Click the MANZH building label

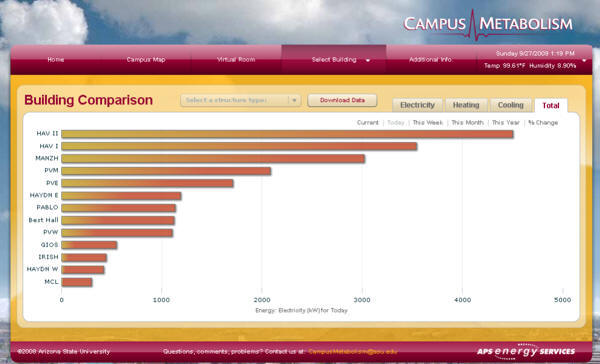pyautogui.click(x=47, y=158)
